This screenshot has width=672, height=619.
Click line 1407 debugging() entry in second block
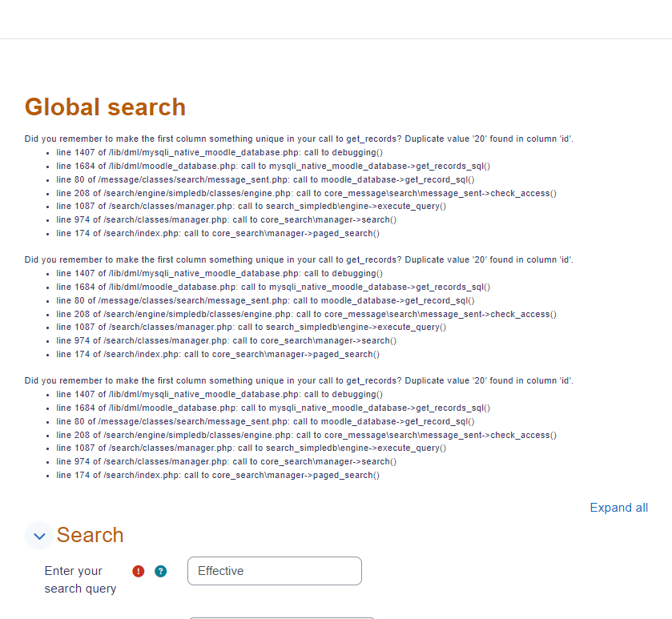pyautogui.click(x=219, y=273)
